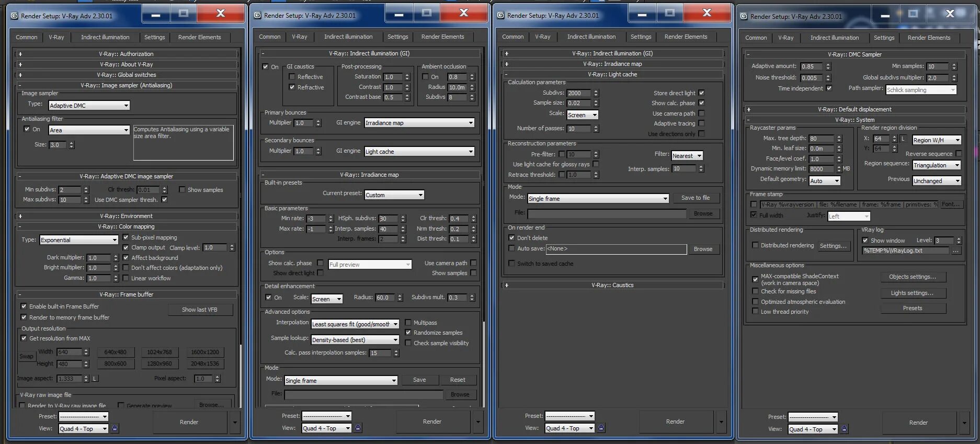Toggle Store direct light checkbox
The image size is (980, 444).
coord(701,93)
